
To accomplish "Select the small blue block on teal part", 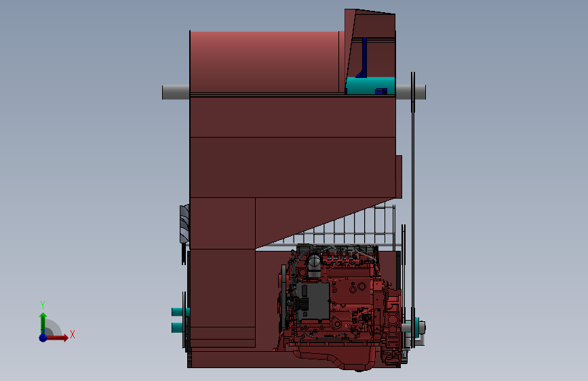I will 381,91.
